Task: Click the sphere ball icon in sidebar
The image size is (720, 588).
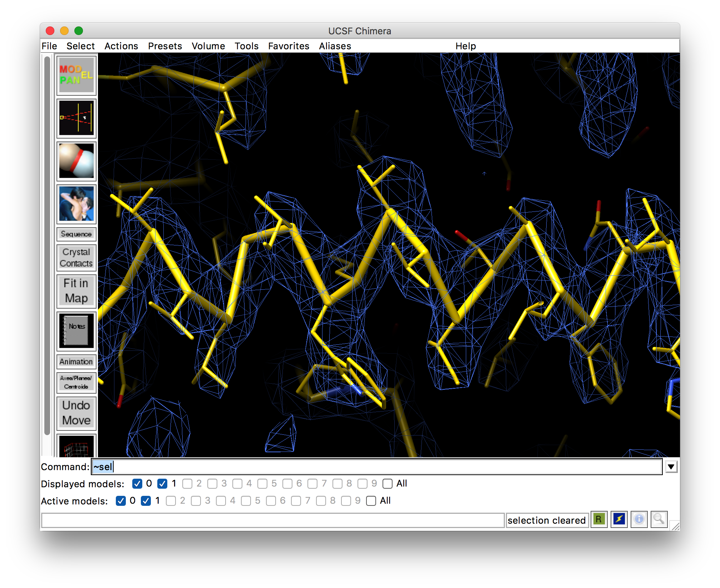Action: pyautogui.click(x=76, y=161)
